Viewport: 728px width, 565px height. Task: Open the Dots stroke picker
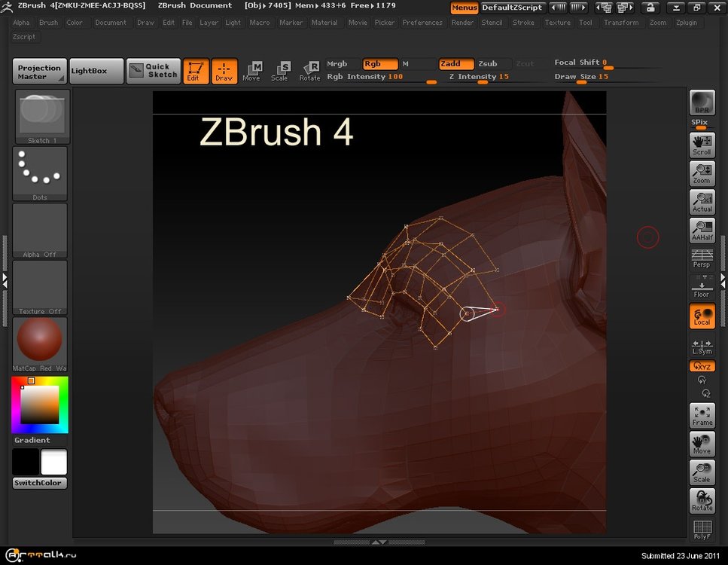point(39,173)
